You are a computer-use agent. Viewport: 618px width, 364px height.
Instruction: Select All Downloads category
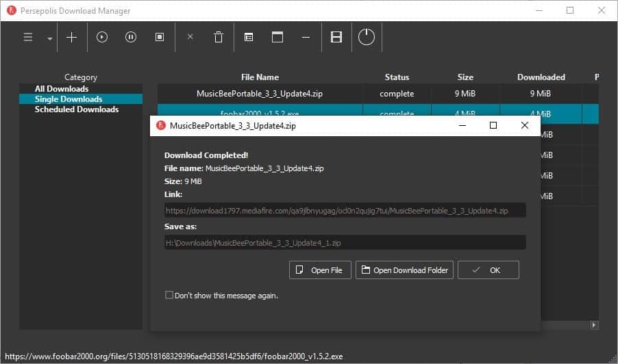tap(62, 89)
